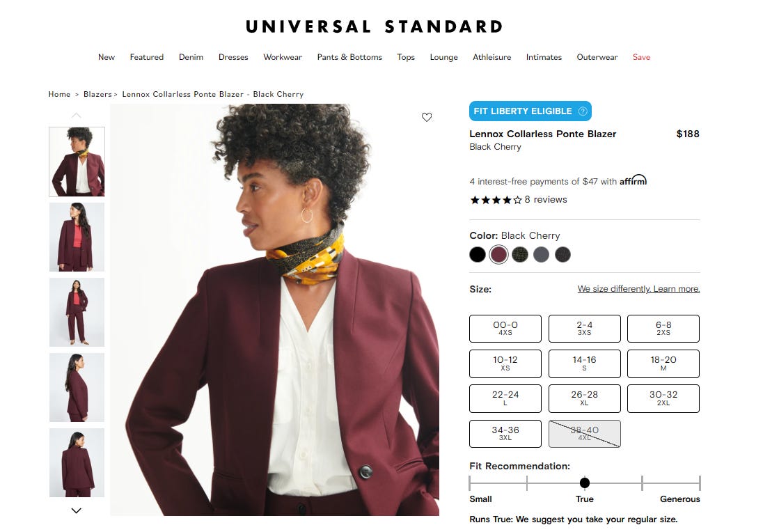779x532 pixels.
Task: Open We size differently Learn more link
Action: click(x=638, y=288)
